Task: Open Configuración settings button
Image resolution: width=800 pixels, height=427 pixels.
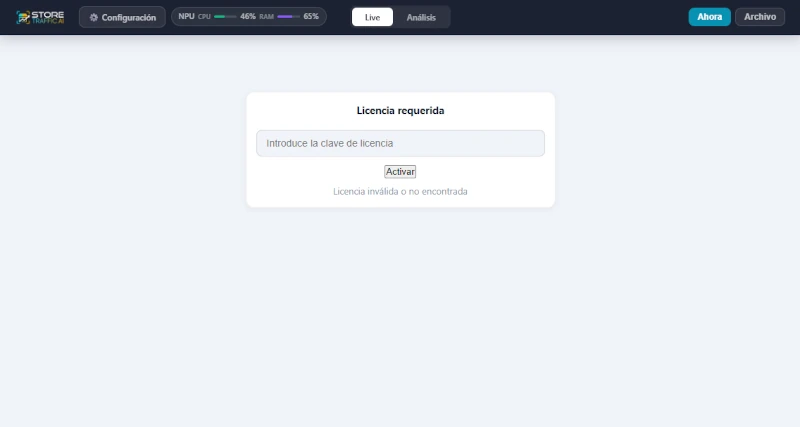Action: tap(122, 17)
